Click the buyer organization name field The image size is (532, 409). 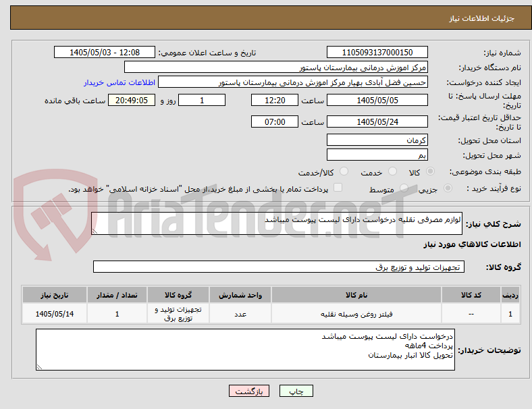point(276,67)
